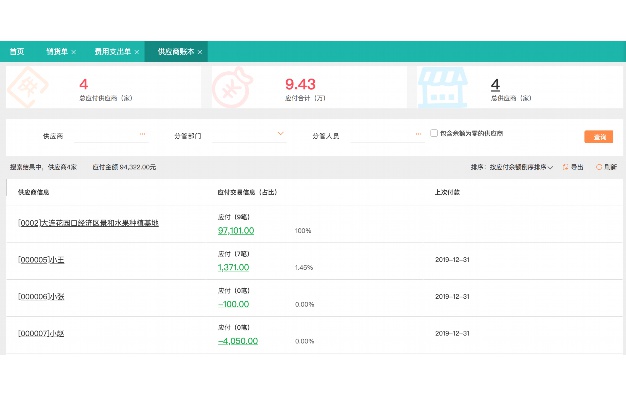Open the 排序 sort order dropdown
Image resolution: width=626 pixels, height=396 pixels.
(x=521, y=167)
